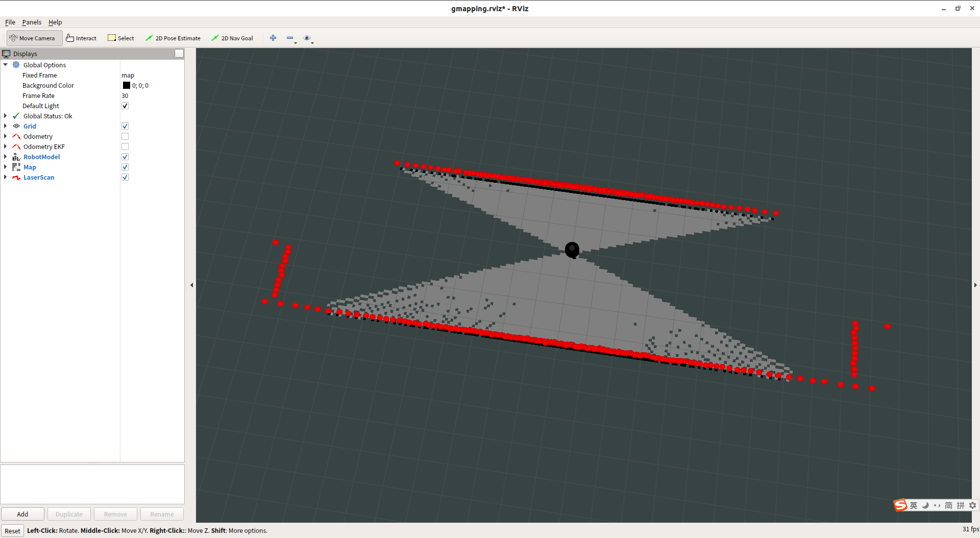Expand the LaserScan display properties

coord(6,177)
